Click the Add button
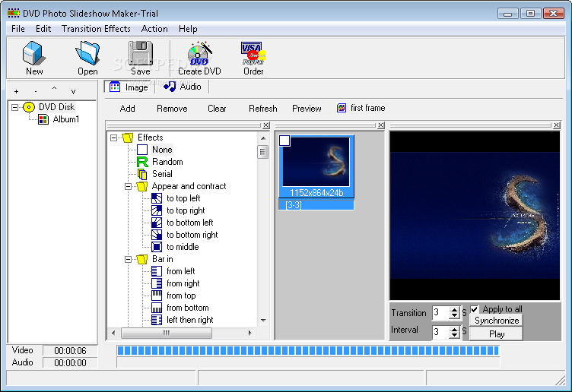This screenshot has height=392, width=572. [127, 109]
